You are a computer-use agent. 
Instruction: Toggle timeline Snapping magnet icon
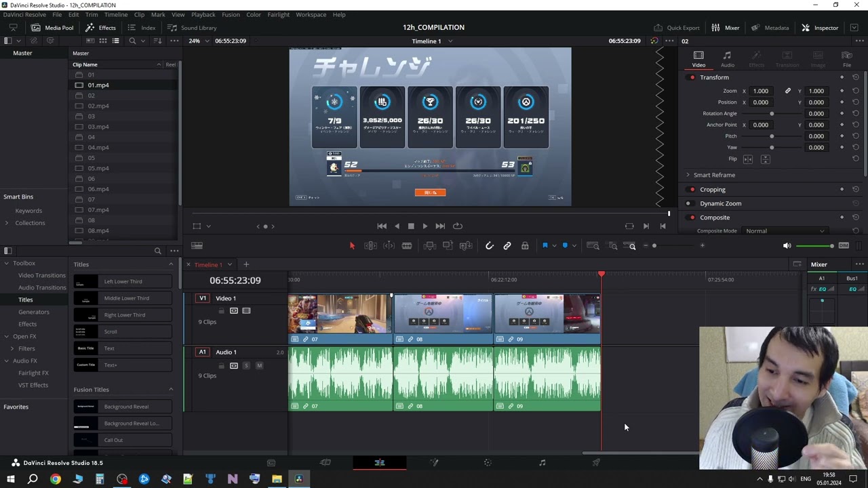[489, 245]
